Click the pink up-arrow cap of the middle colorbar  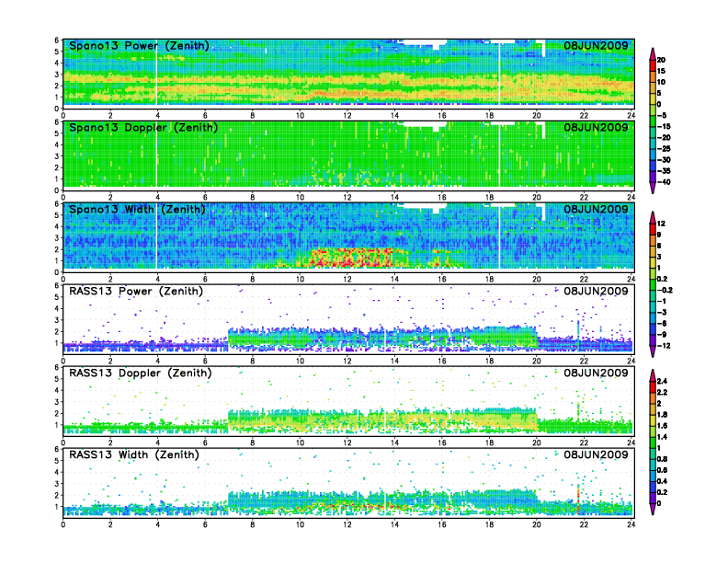(x=653, y=217)
